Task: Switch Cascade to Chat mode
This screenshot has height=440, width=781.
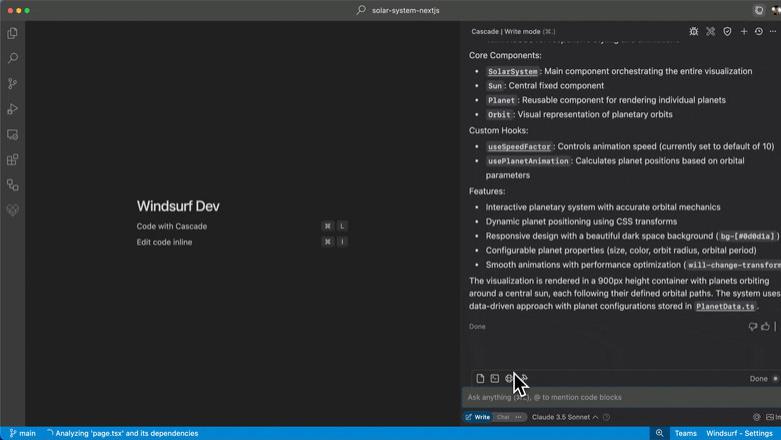Action: 503,417
